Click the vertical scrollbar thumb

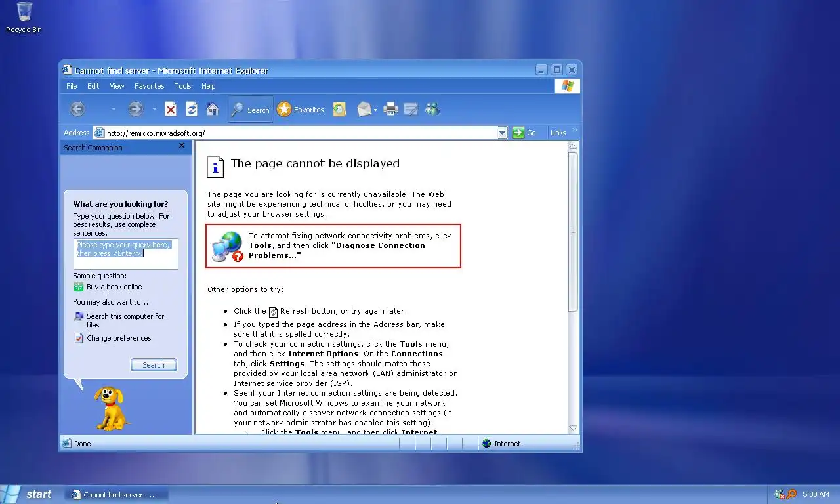point(573,232)
